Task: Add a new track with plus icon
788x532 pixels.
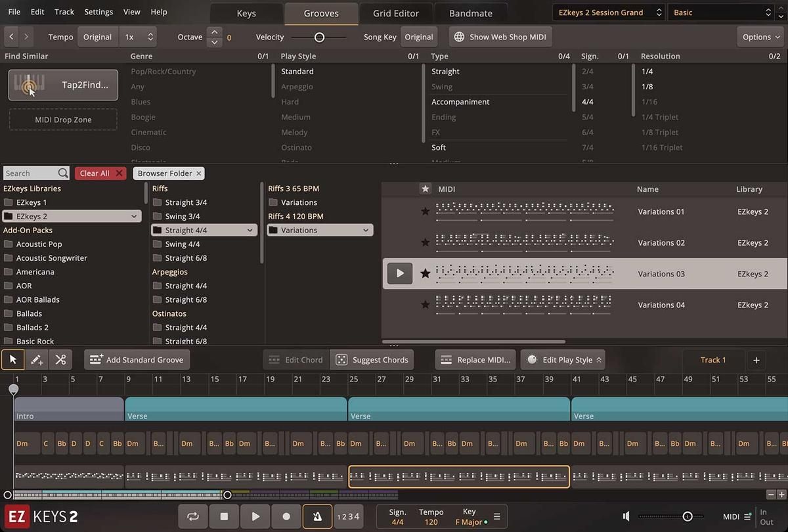Action: [756, 360]
